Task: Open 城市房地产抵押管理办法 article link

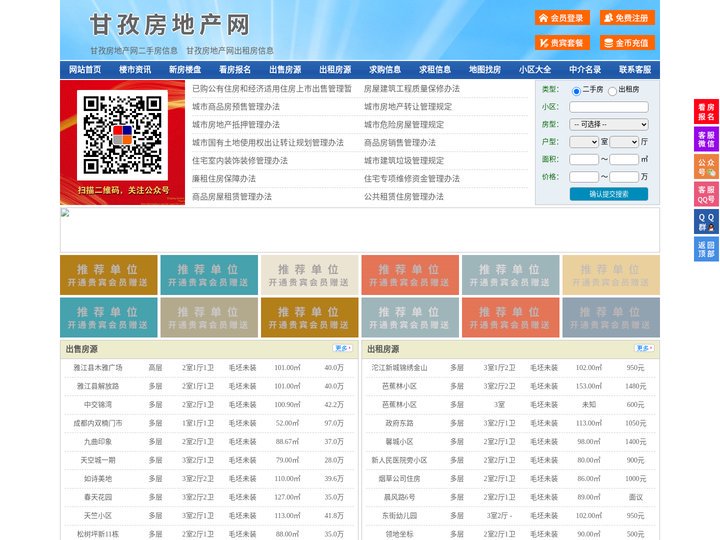Action: [236, 124]
